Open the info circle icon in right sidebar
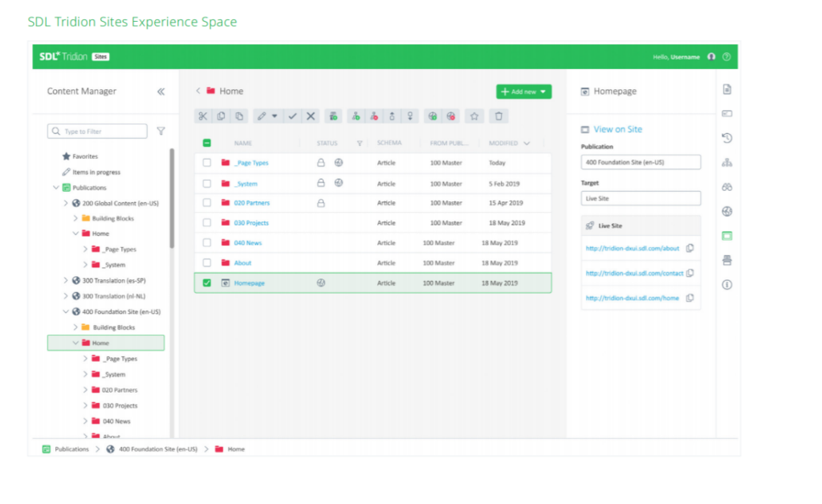Image resolution: width=822 pixels, height=504 pixels. click(727, 285)
